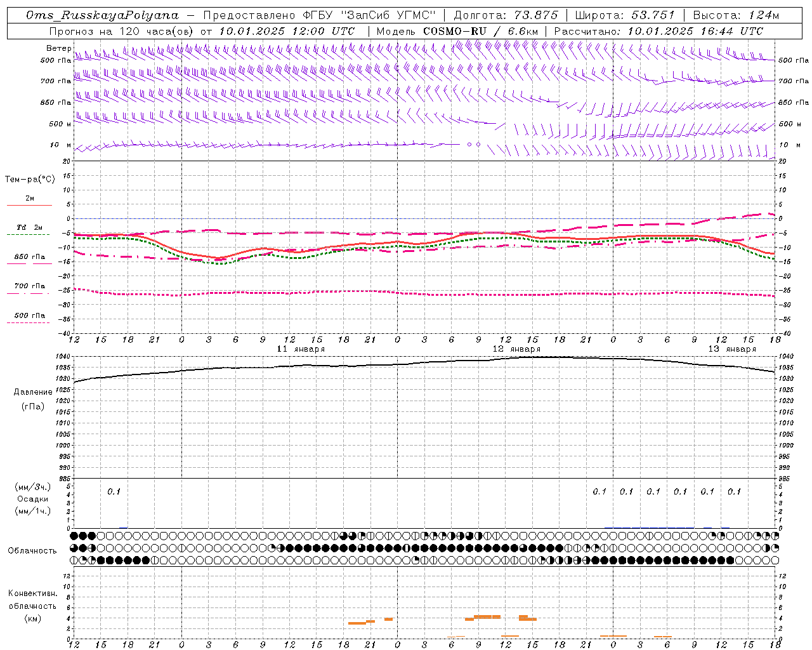Screen dimensions: 812x650
Task: Click the elevation text "Высота: 124м"
Action: 736,15
